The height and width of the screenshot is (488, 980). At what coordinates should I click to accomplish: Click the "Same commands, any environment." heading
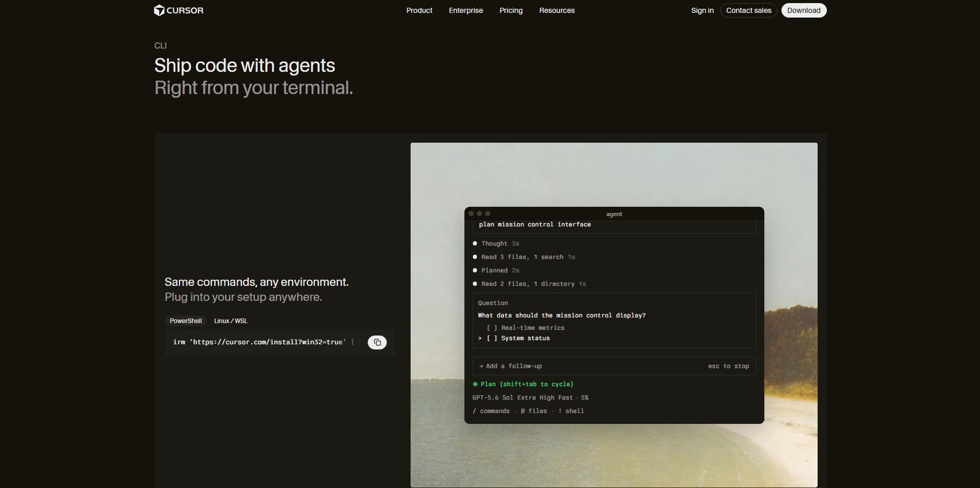coord(257,282)
